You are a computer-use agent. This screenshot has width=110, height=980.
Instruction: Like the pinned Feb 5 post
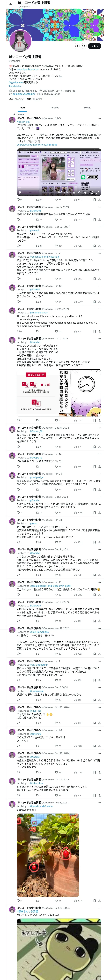(x=58, y=199)
